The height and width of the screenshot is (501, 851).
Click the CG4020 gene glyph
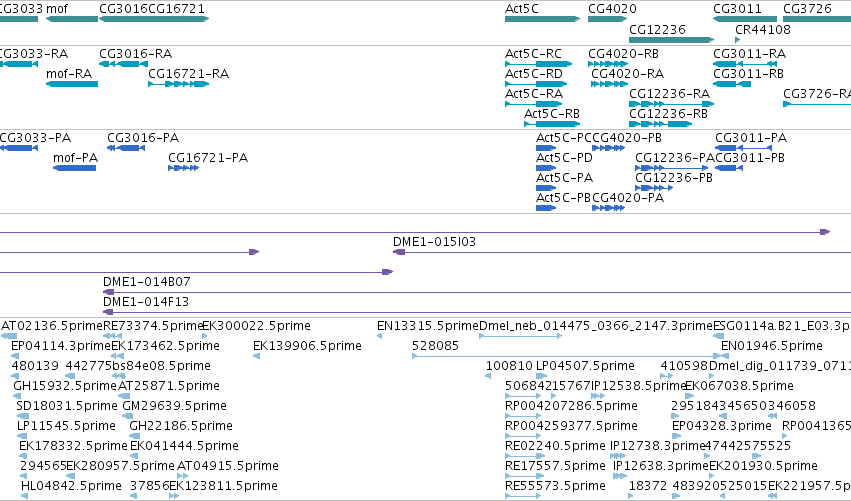point(608,19)
